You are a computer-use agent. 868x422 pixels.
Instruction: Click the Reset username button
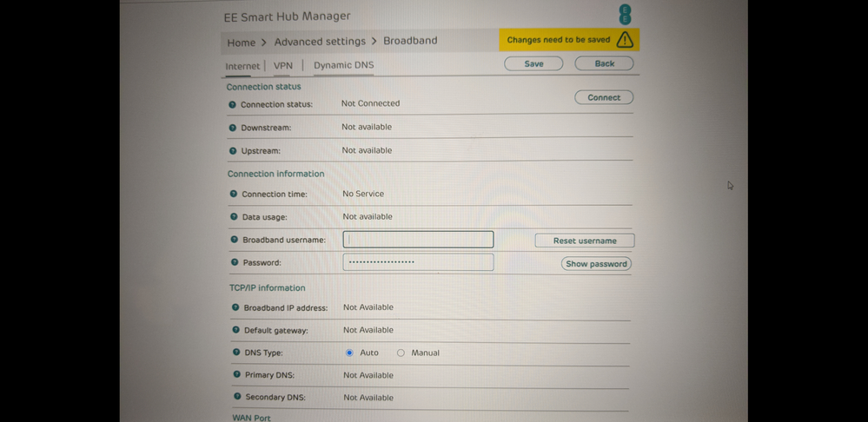pos(585,241)
